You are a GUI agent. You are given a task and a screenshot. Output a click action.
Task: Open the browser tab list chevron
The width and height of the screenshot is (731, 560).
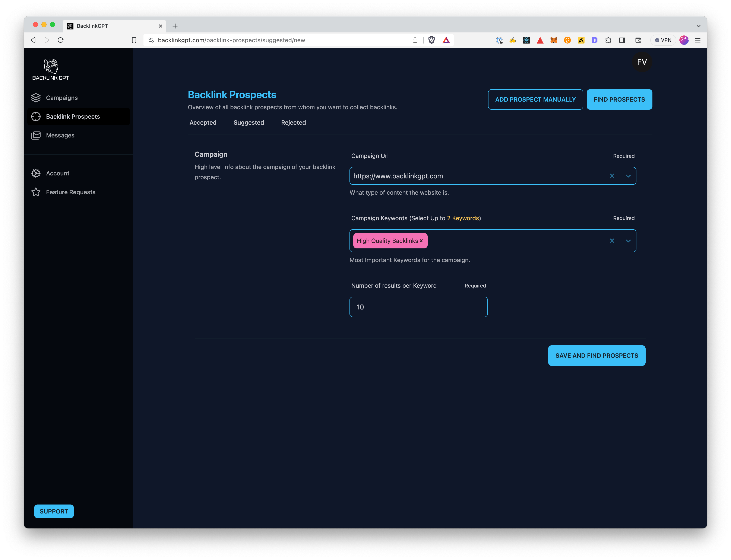coord(698,26)
